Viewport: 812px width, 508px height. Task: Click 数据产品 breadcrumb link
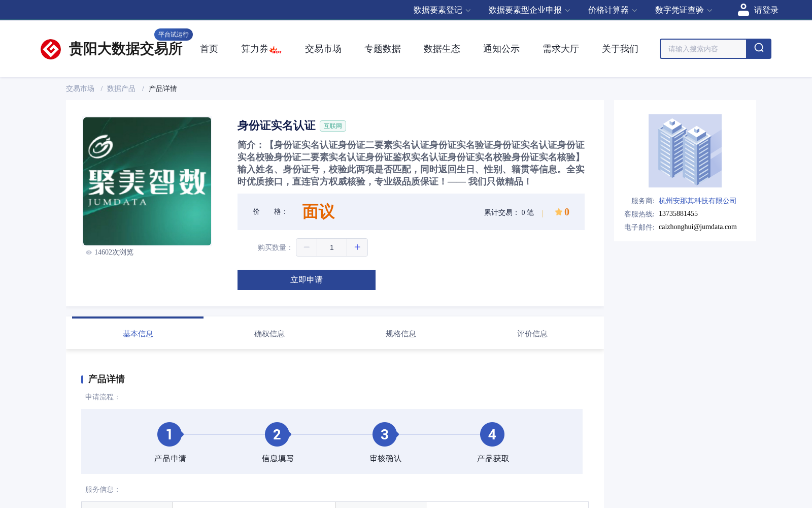pos(121,88)
